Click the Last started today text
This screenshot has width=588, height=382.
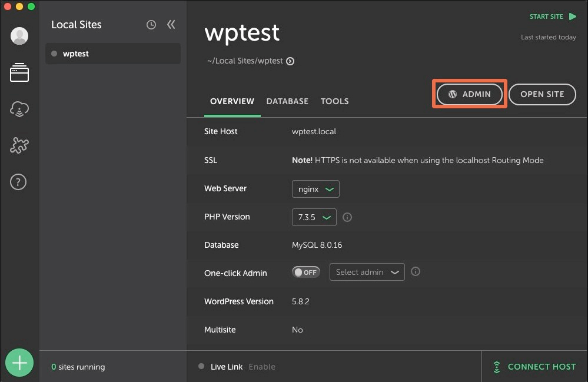tap(548, 37)
